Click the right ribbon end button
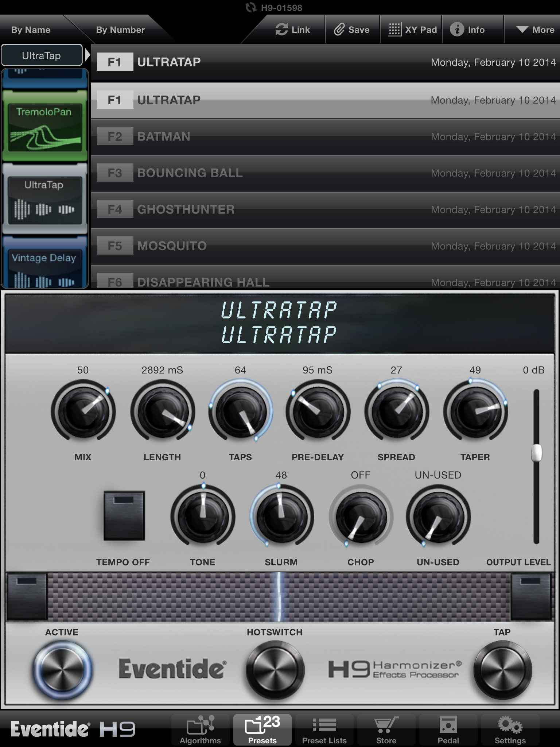The image size is (560, 747). (530, 597)
